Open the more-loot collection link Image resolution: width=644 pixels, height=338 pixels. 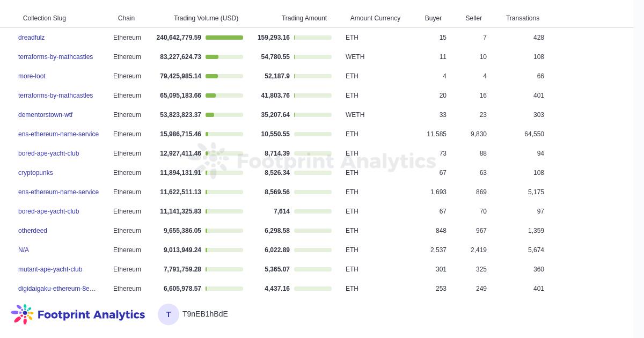(x=32, y=76)
